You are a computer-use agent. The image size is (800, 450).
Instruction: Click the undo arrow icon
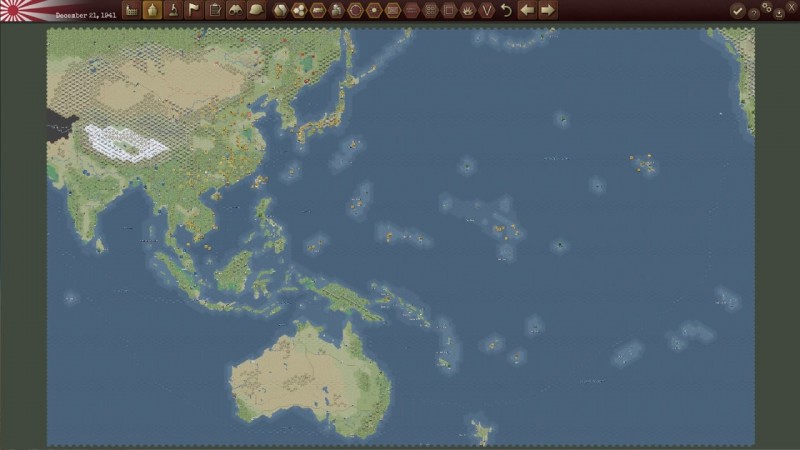[x=506, y=10]
